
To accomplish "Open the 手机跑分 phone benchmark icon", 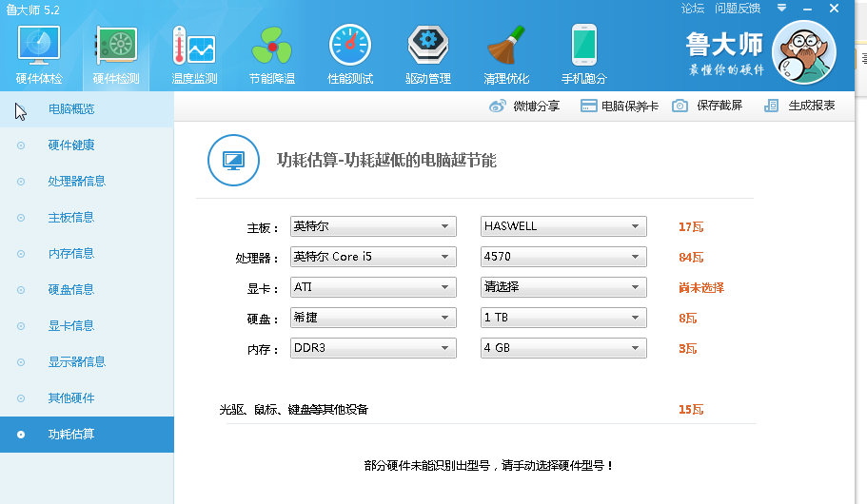I will (583, 48).
